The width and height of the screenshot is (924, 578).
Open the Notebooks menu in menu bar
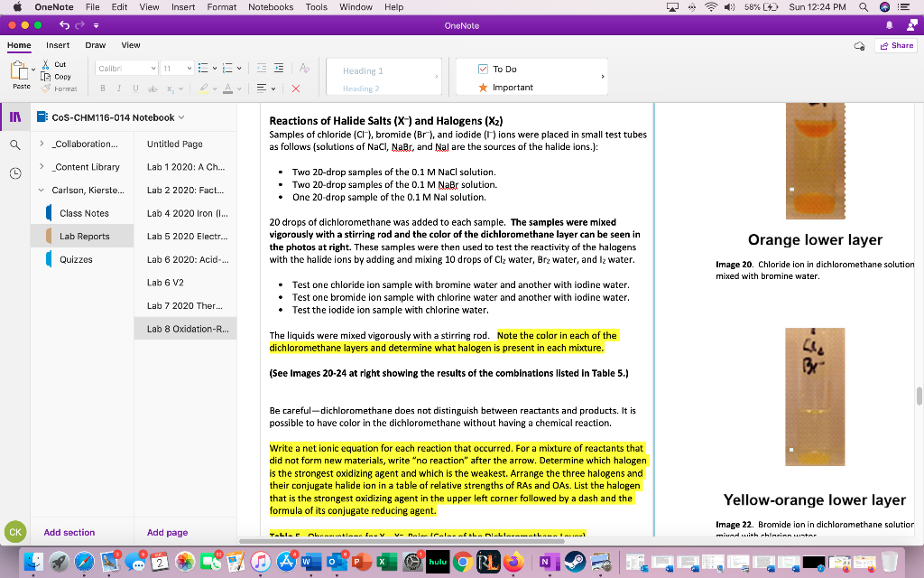271,6
